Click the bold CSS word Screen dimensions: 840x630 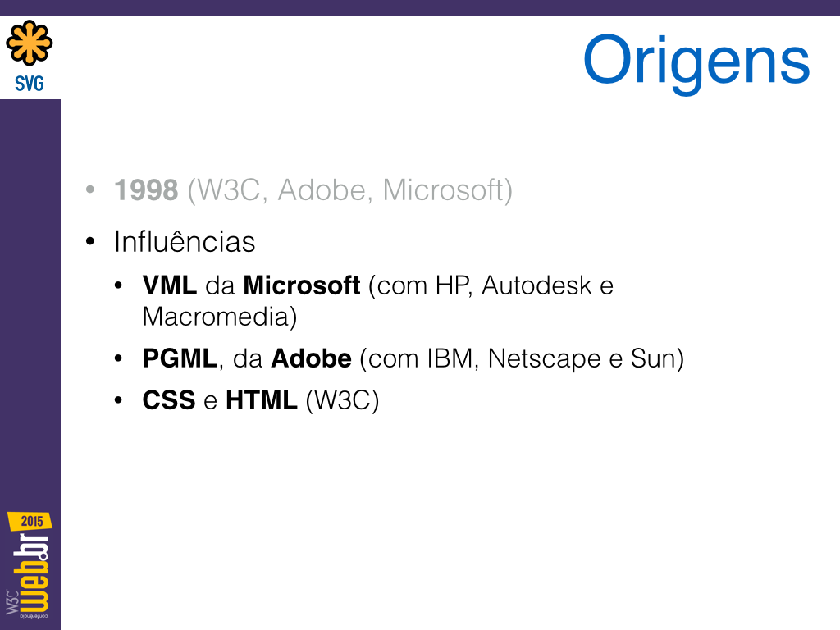click(x=169, y=400)
